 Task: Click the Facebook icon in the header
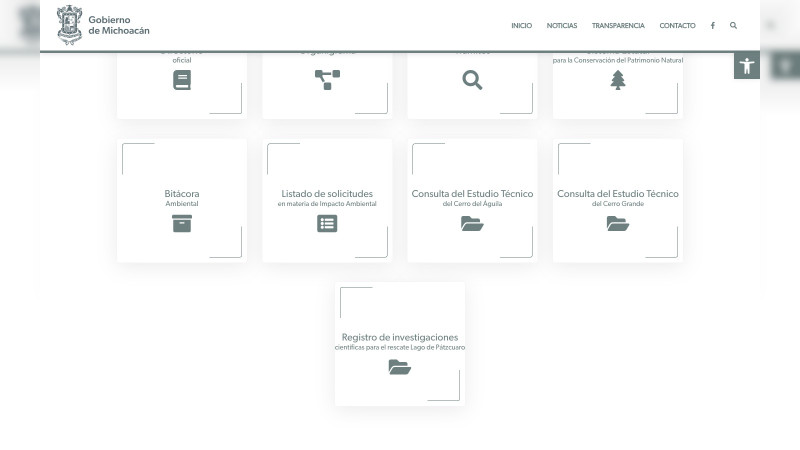pos(713,26)
